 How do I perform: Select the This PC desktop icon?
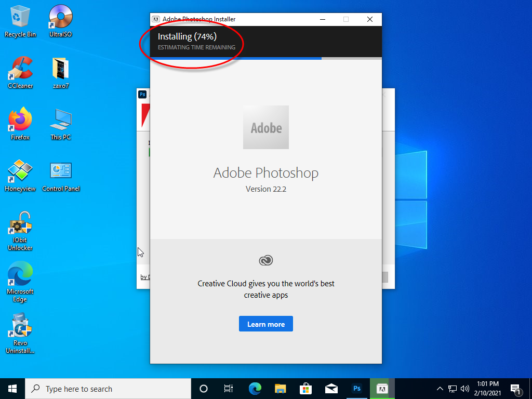tap(61, 124)
